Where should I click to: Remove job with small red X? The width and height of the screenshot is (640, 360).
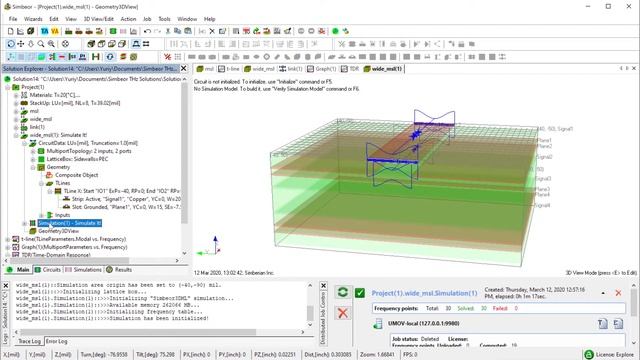pos(618,293)
